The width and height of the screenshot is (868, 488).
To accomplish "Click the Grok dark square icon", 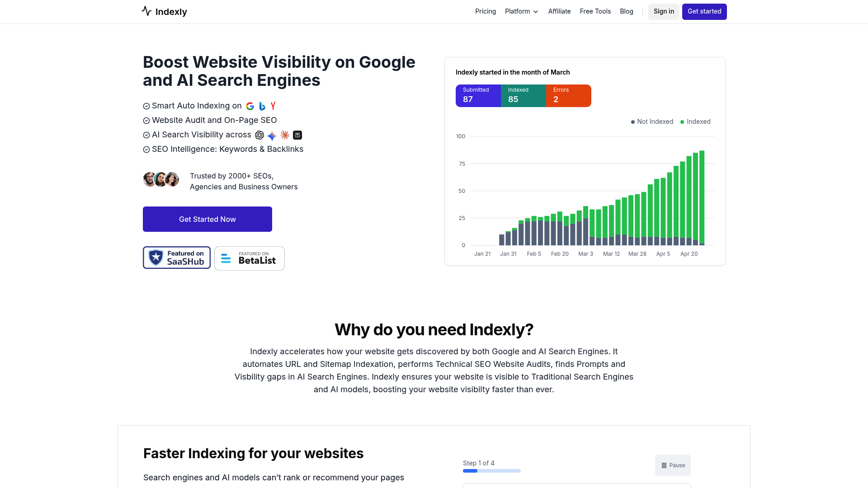I will click(297, 135).
